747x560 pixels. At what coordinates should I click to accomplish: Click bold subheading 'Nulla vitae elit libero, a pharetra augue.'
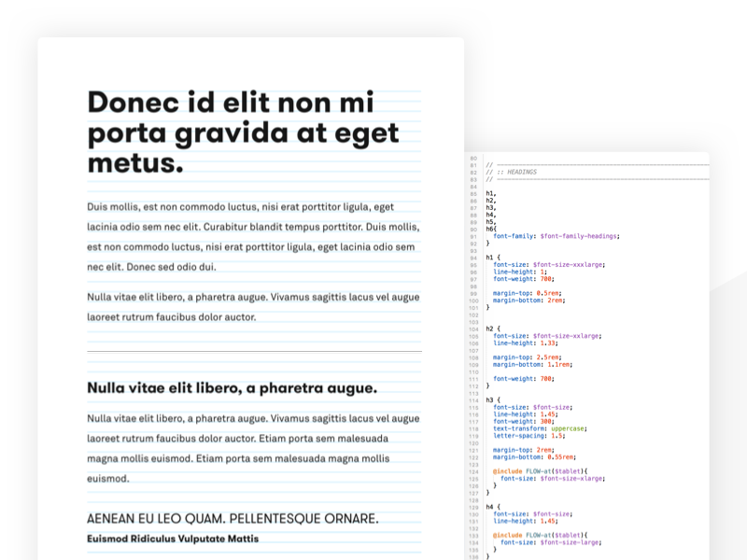(x=232, y=388)
